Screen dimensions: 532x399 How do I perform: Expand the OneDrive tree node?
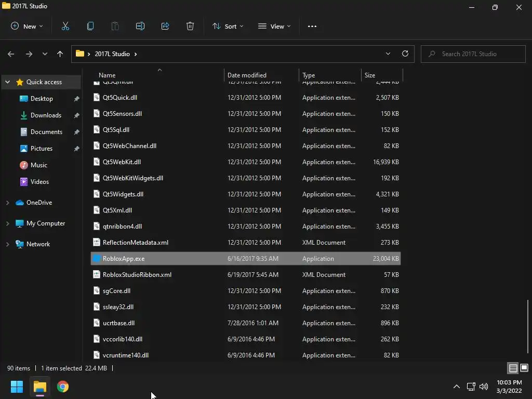click(x=7, y=203)
